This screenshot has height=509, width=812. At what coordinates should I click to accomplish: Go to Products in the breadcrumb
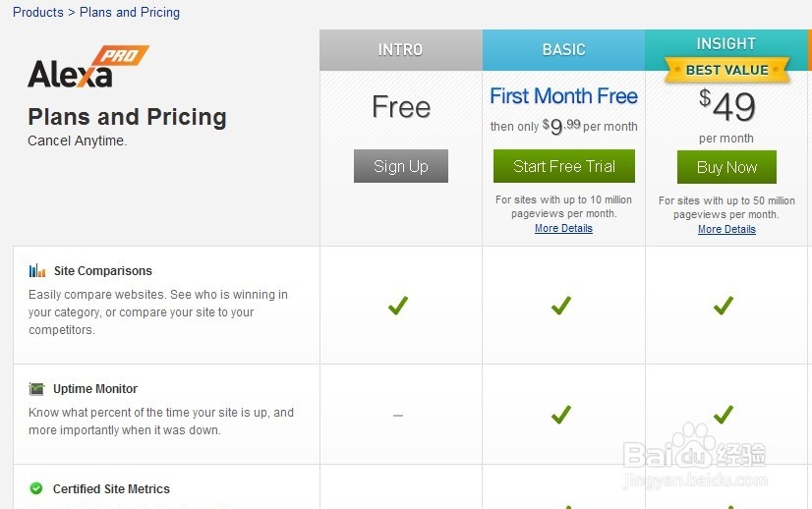(37, 13)
